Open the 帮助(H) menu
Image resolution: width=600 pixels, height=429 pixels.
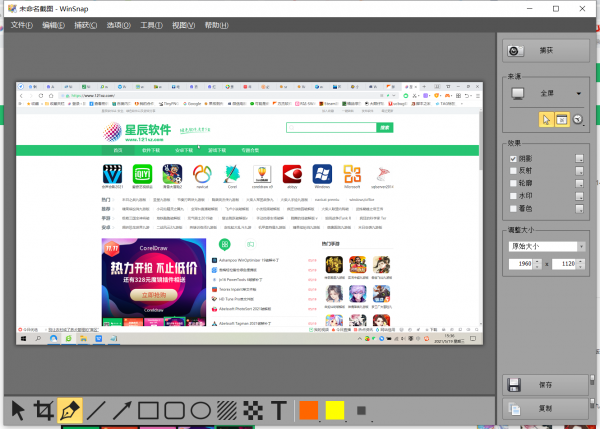(x=216, y=25)
